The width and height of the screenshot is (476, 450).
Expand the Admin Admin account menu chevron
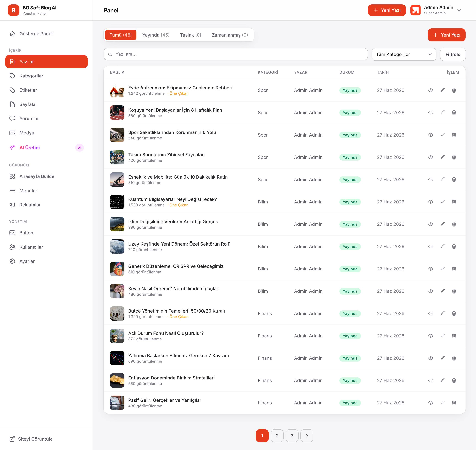tap(459, 10)
